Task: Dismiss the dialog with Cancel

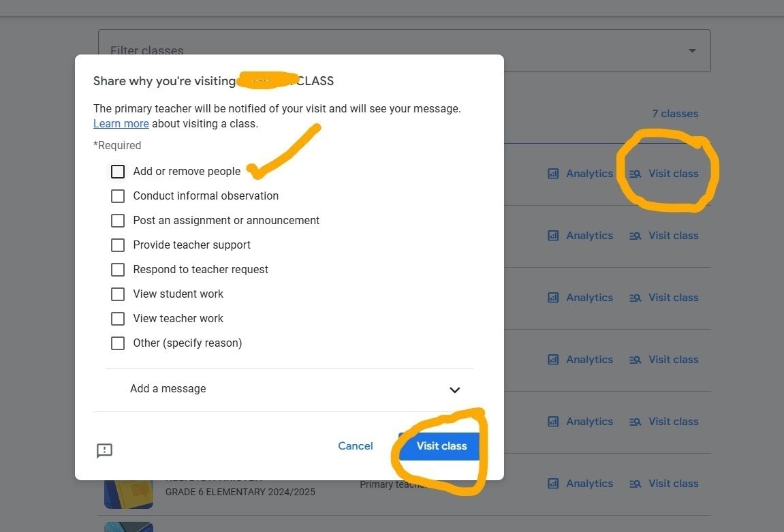Action: [355, 445]
